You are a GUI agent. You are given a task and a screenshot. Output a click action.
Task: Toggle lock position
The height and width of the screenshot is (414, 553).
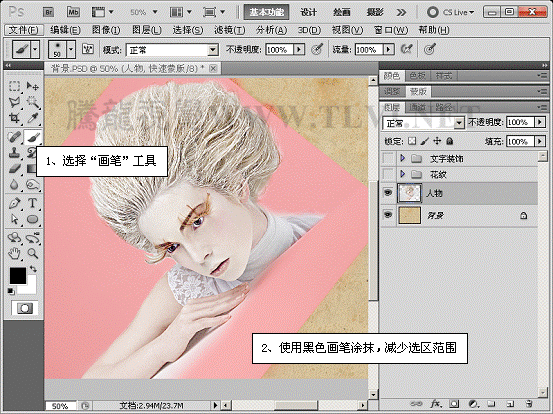(x=437, y=141)
